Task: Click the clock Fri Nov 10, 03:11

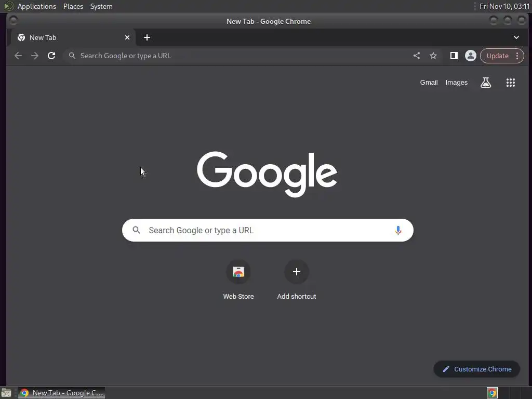Action: pyautogui.click(x=504, y=6)
